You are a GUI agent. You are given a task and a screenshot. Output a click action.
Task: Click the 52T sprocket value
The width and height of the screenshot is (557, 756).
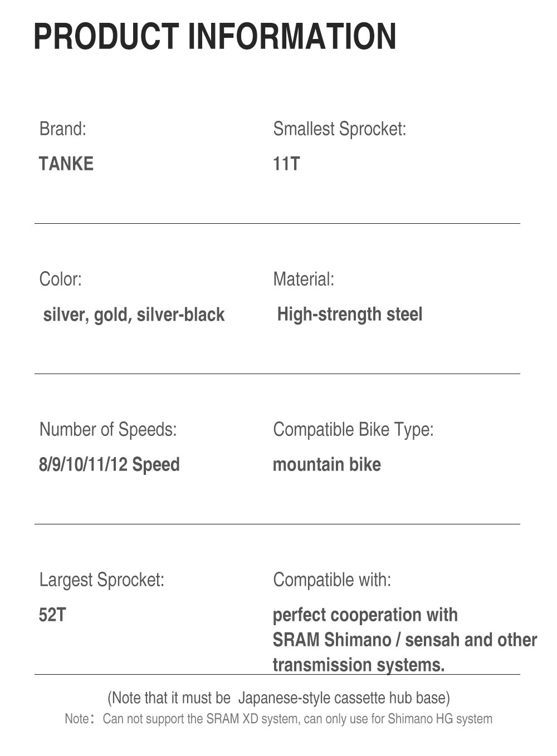point(52,615)
